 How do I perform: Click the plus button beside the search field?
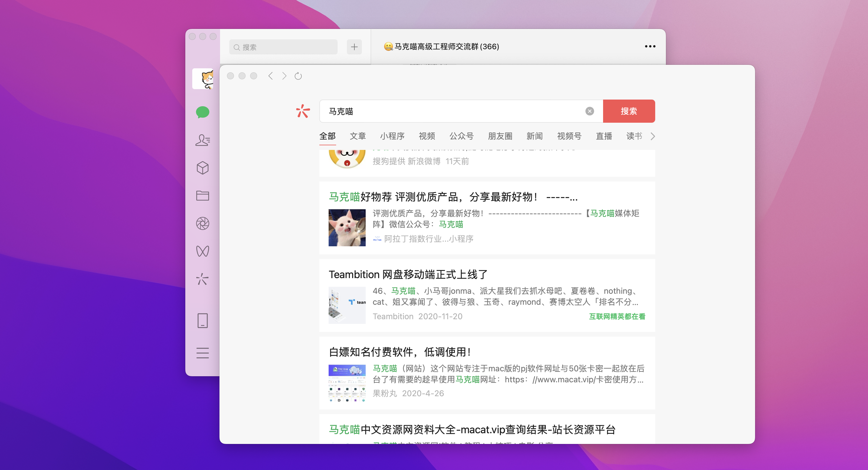[x=354, y=47]
